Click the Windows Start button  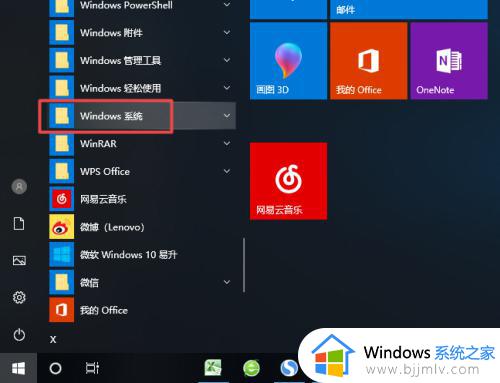click(18, 368)
